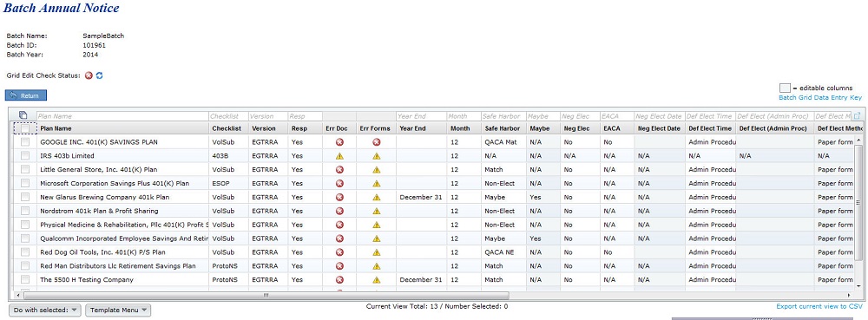Open the Batch Grid Data Entry Key link

[x=820, y=97]
